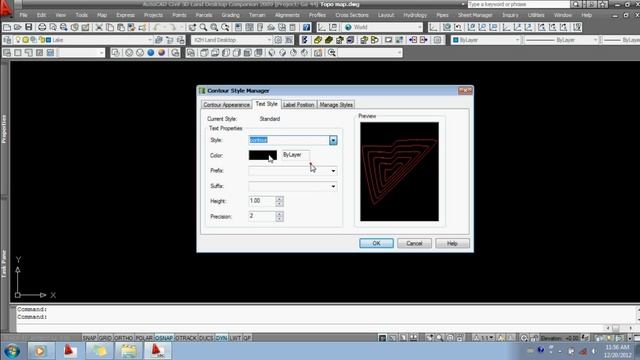The width and height of the screenshot is (640, 360).
Task: Click the Zoom realtime magnifier icon
Action: (203, 27)
